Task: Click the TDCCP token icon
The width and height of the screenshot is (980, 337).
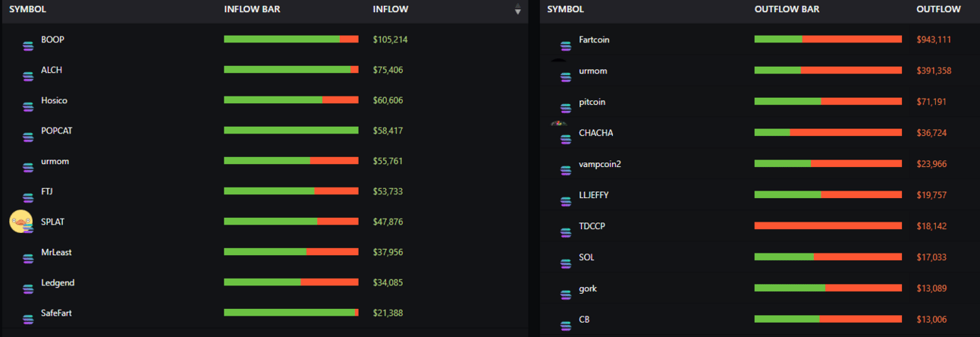Action: (566, 232)
